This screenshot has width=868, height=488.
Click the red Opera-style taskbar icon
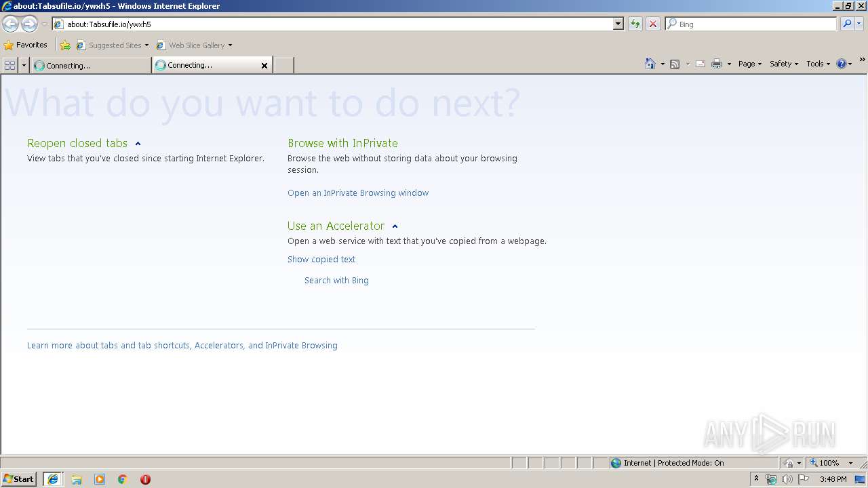point(145,479)
